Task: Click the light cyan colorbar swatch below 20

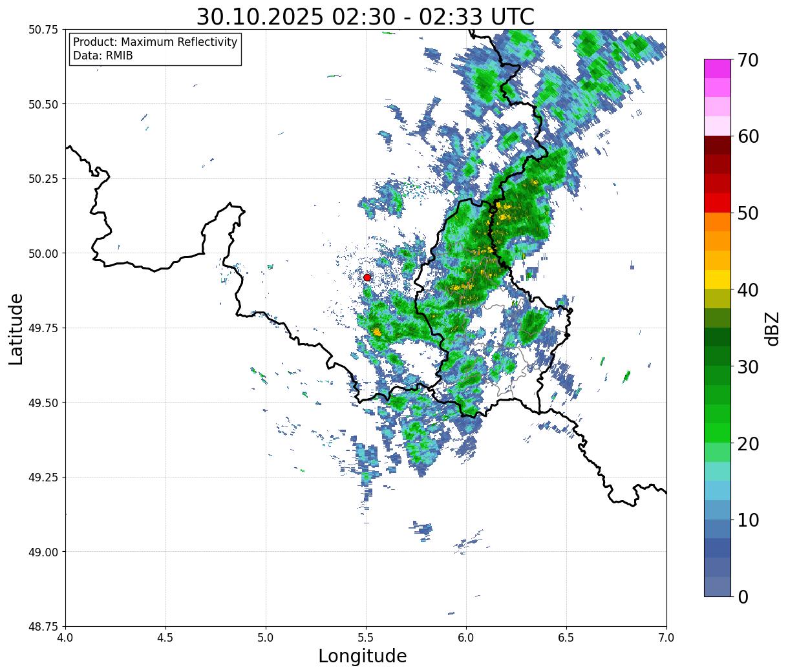Action: point(718,471)
